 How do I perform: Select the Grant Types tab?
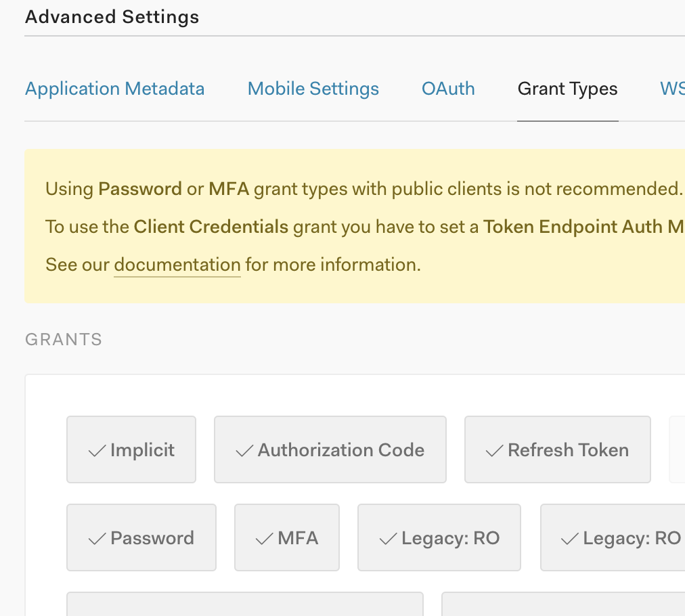tap(567, 89)
